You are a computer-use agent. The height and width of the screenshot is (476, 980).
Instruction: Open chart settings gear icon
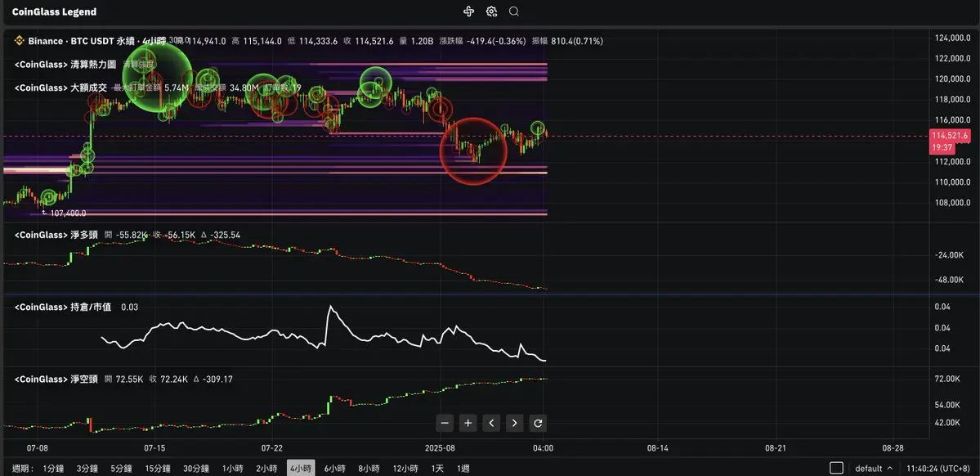click(491, 11)
